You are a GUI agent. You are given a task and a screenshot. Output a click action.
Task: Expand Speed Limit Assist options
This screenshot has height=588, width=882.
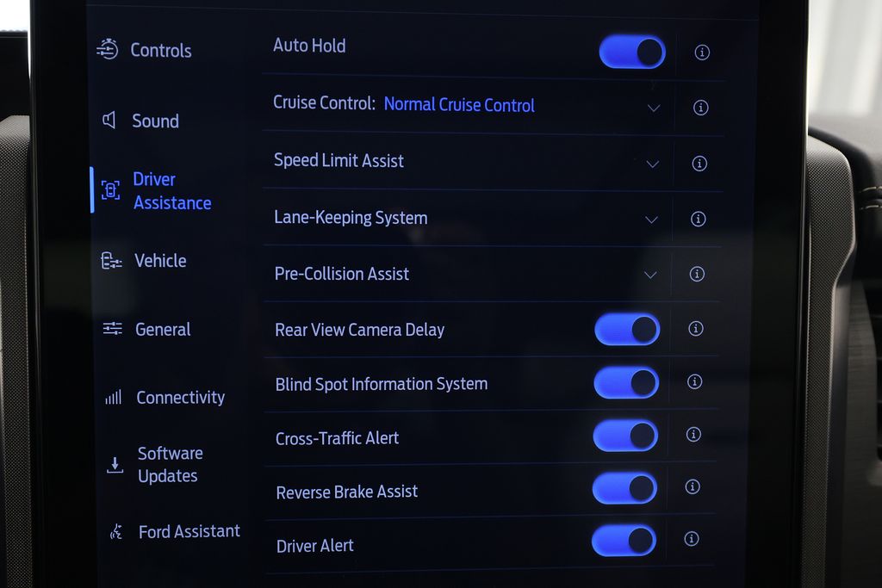653,164
